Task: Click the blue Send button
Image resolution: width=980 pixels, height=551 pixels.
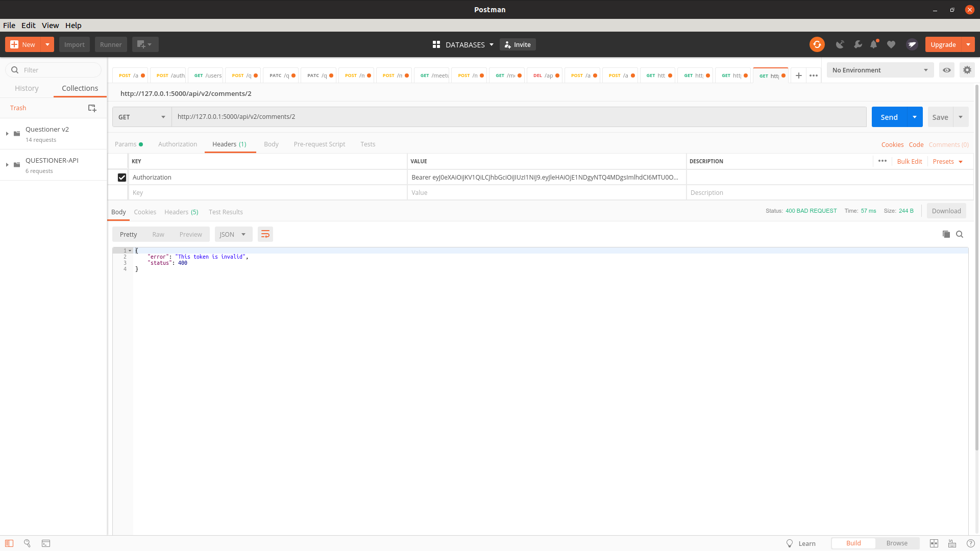Action: click(889, 117)
